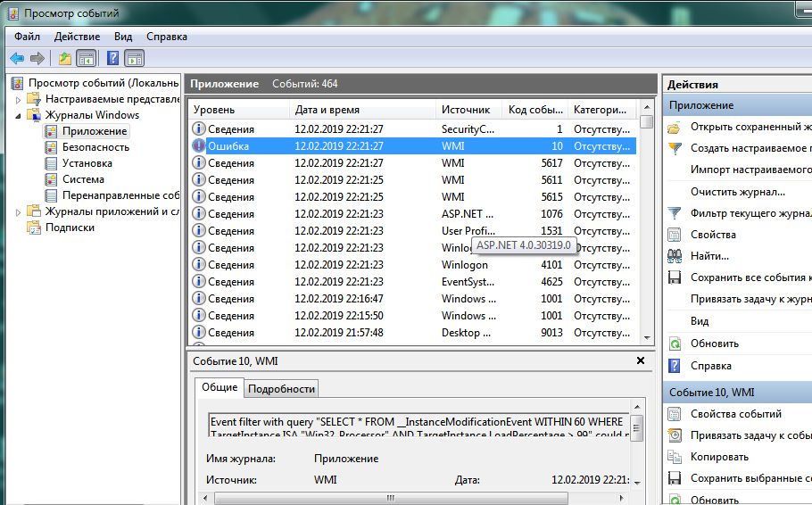The image size is (812, 505).
Task: Click Свойства событий action link
Action: click(x=735, y=414)
